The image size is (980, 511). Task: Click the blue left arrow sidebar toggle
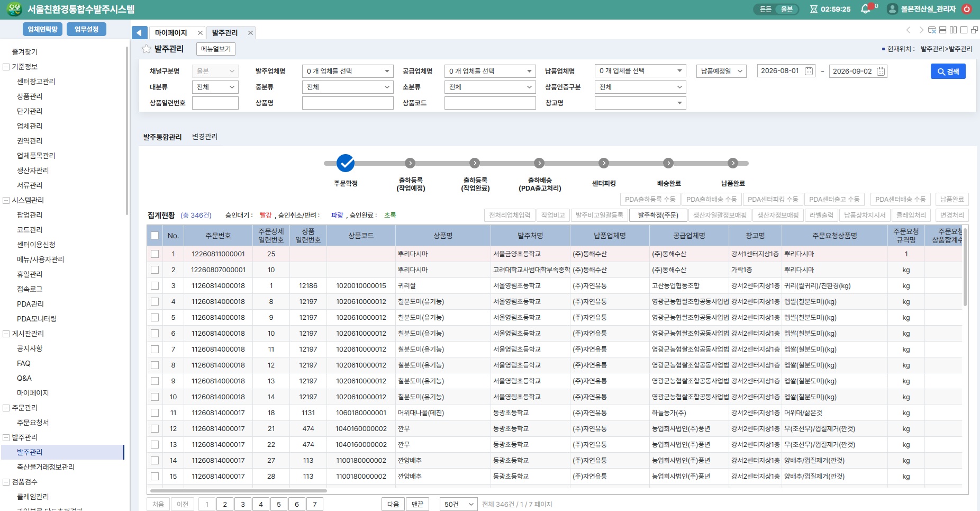139,33
